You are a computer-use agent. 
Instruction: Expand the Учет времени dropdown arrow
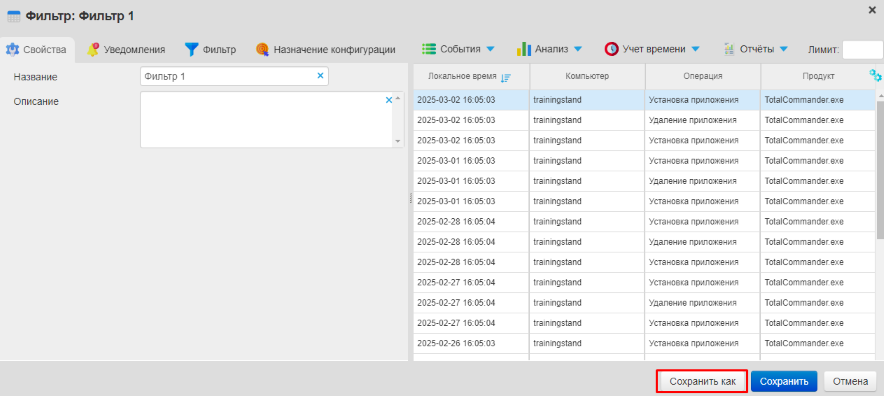[695, 49]
